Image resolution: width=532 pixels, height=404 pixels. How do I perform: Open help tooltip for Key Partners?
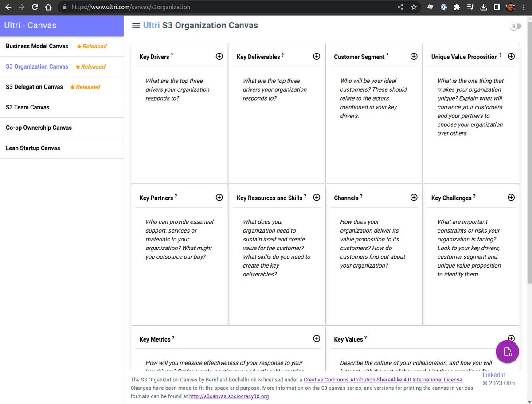pyautogui.click(x=176, y=196)
